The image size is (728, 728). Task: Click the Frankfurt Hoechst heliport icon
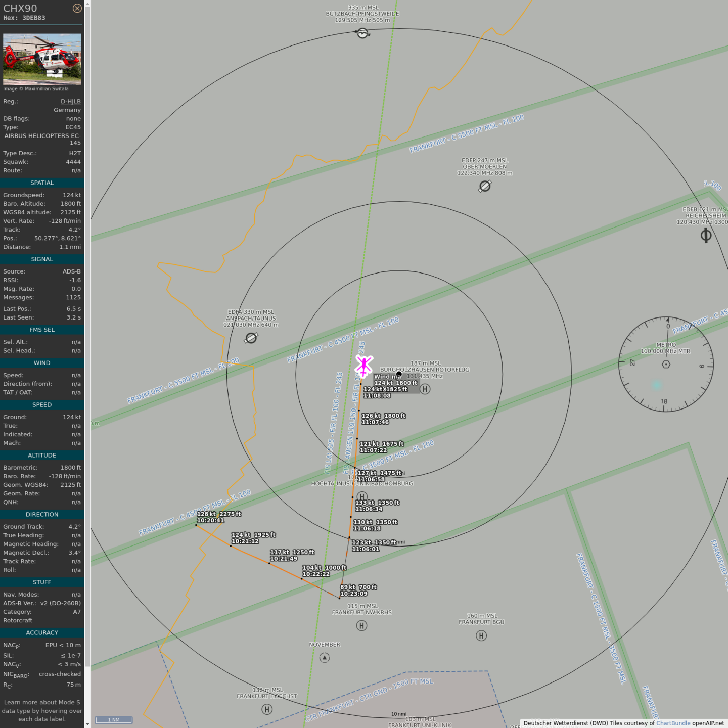(267, 709)
